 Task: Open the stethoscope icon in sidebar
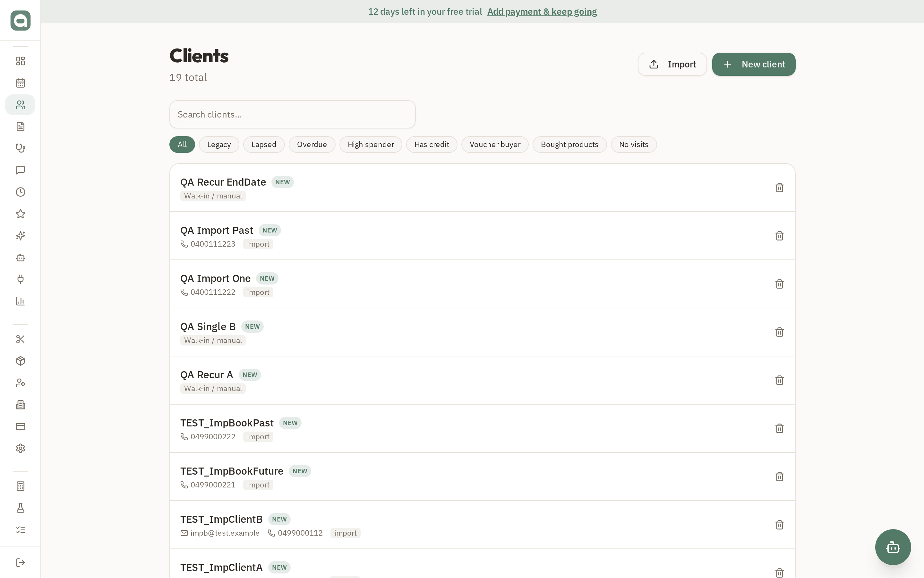click(20, 148)
